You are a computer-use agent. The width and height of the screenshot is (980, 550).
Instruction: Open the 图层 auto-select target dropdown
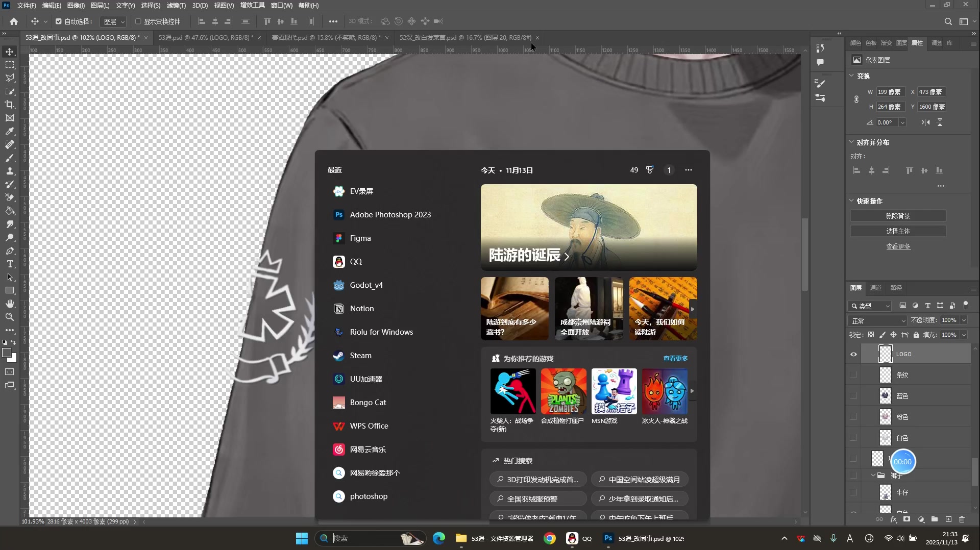pyautogui.click(x=114, y=21)
